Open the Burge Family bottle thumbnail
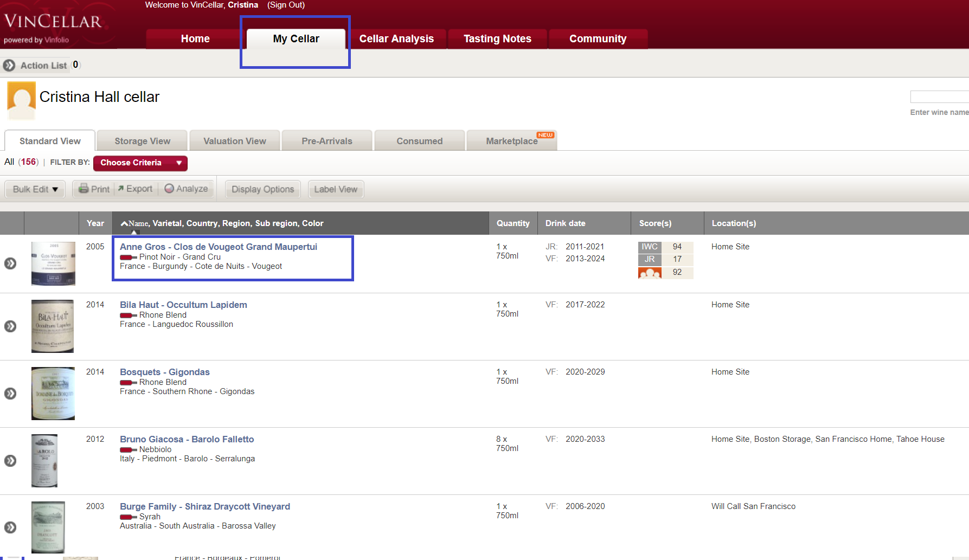 (48, 527)
